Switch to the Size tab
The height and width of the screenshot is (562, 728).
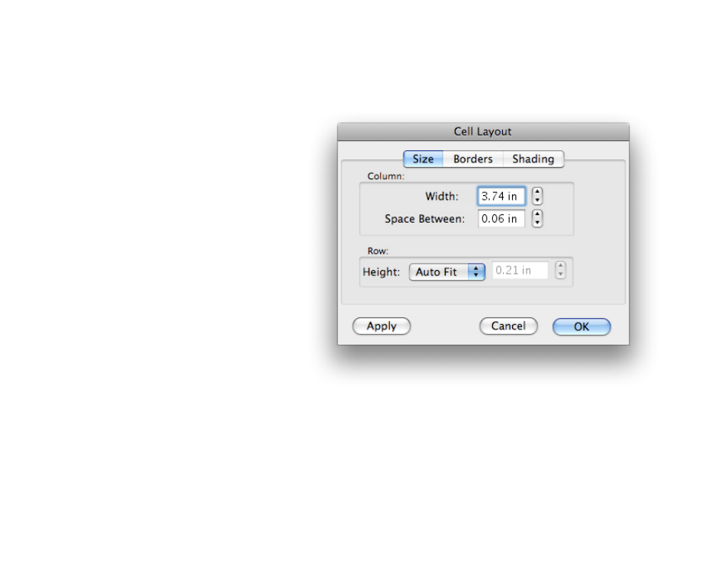423,159
